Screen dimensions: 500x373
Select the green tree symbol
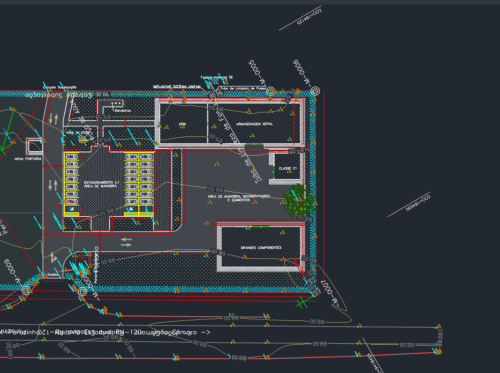coord(299,200)
